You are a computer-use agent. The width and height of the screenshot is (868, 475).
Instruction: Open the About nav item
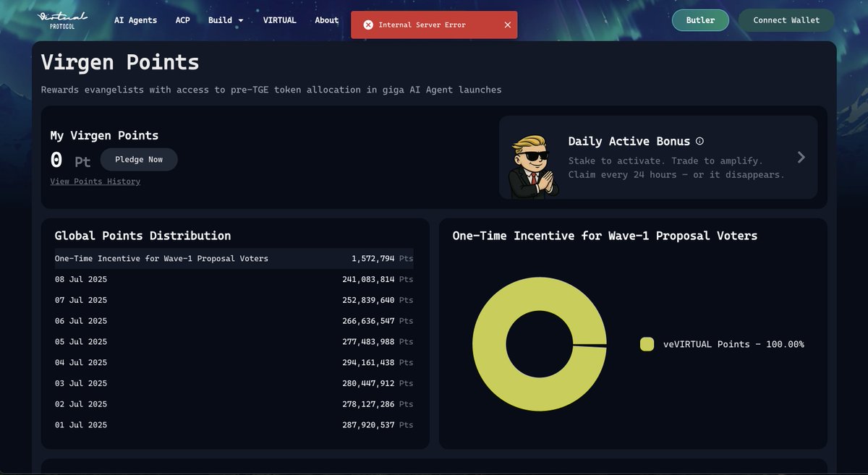(326, 20)
